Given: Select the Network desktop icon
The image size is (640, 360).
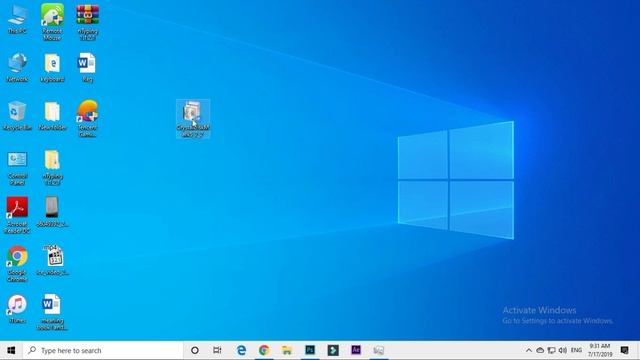Looking at the screenshot, I should [17, 68].
